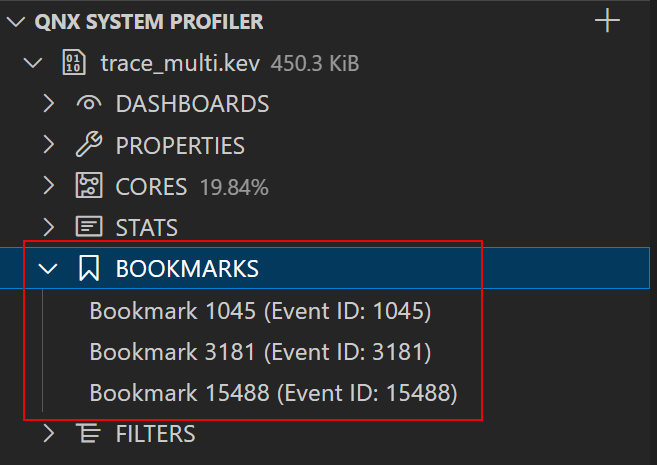Expand the Dashboards node chevron
Screen dimensions: 657x465
point(48,104)
